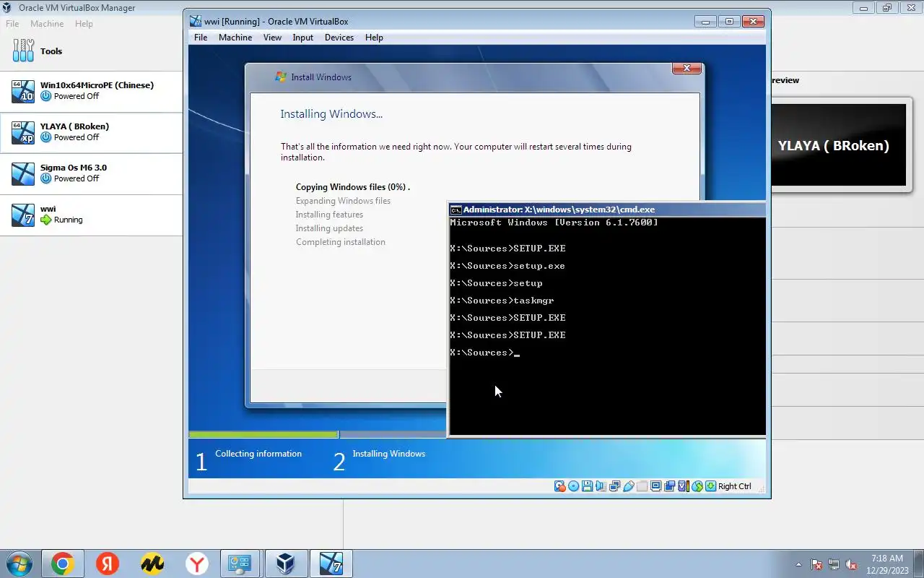Open the Windows Start menu
Viewport: 924px width, 578px height.
point(18,564)
